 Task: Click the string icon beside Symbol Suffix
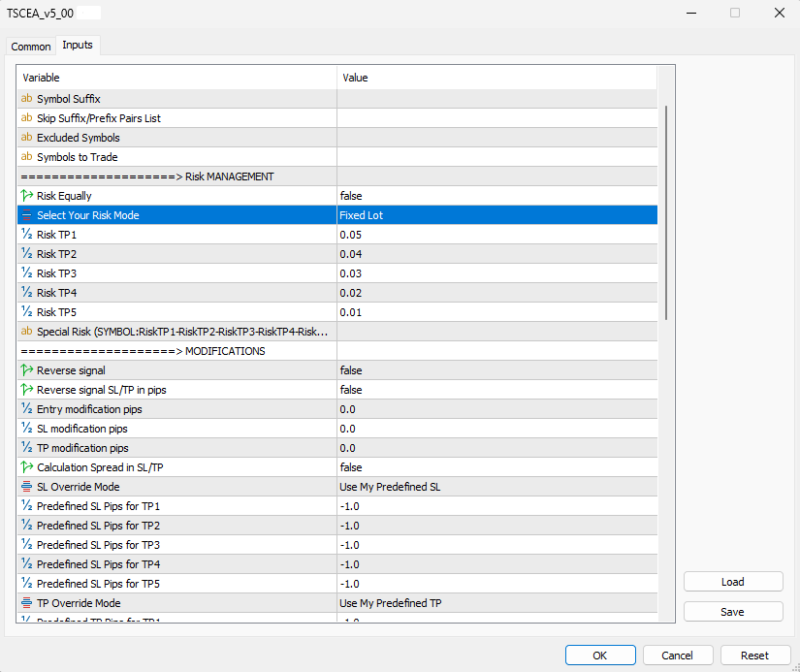pos(26,99)
